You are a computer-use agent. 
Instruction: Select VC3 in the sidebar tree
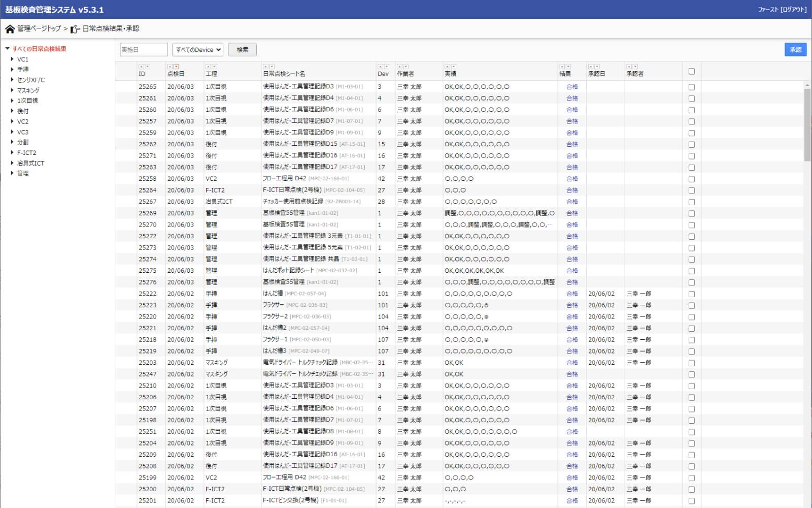click(23, 132)
